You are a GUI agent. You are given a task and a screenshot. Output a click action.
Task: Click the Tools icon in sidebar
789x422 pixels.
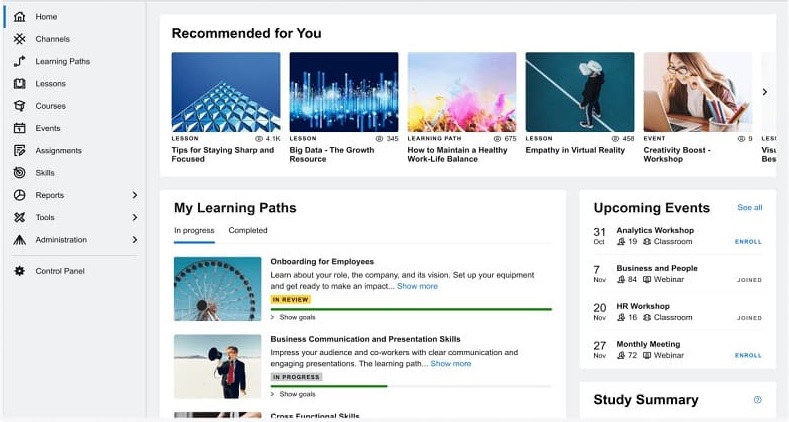19,217
